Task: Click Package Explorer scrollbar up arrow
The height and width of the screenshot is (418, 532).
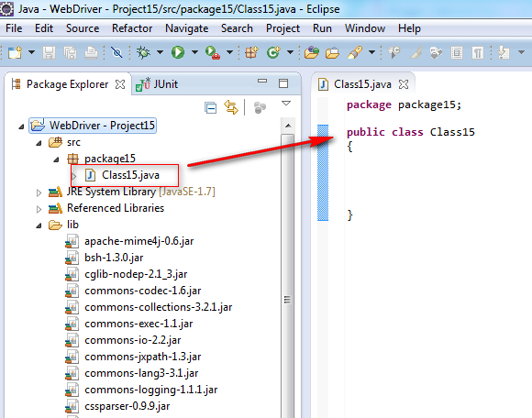Action: coord(288,126)
